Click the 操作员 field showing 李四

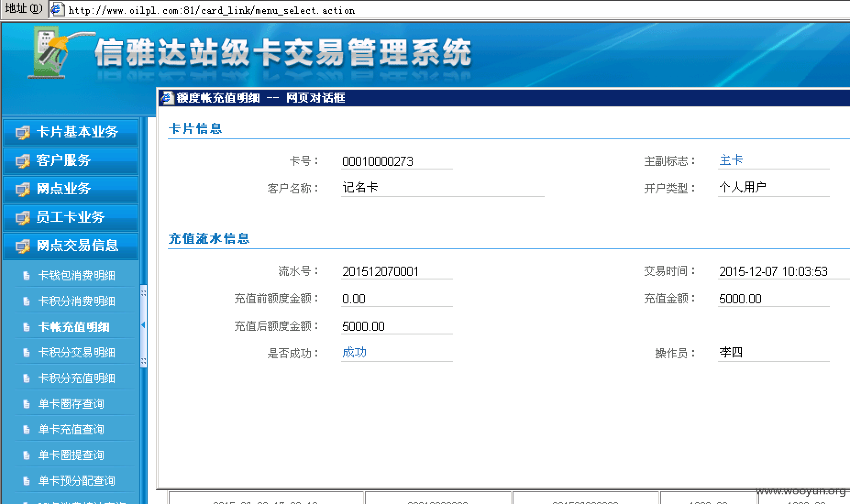pyautogui.click(x=774, y=353)
